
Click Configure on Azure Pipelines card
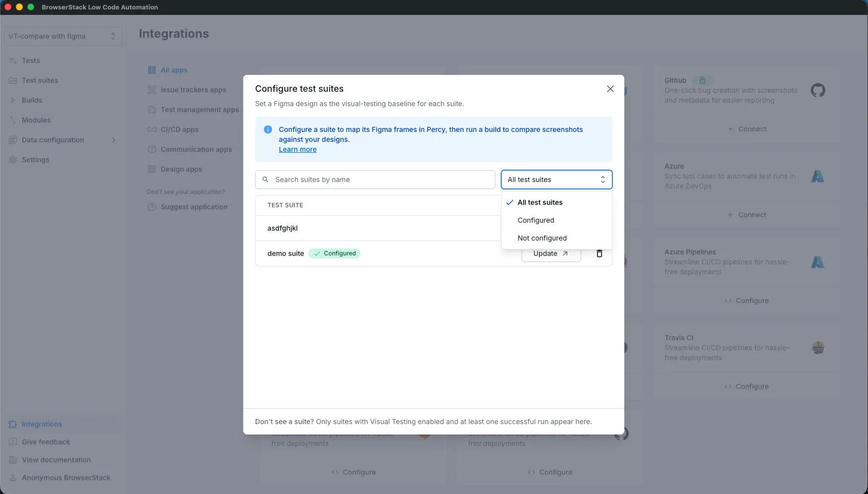(x=747, y=301)
